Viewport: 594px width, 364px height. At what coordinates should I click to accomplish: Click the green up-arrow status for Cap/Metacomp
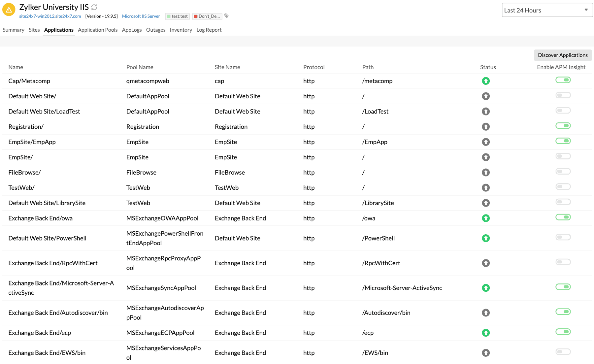click(x=485, y=81)
